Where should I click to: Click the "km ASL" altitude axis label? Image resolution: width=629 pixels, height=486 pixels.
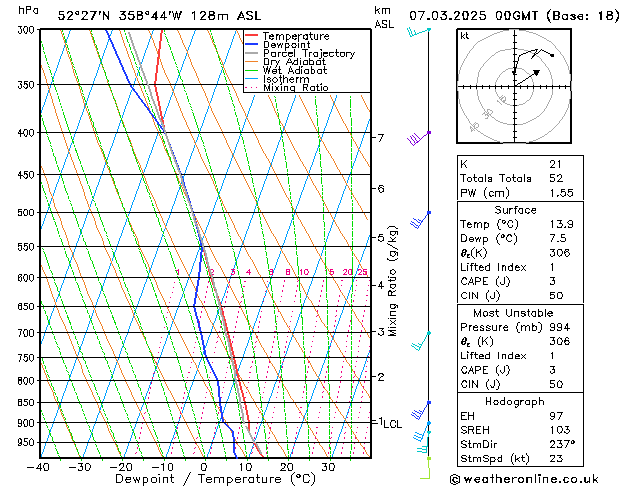(384, 18)
